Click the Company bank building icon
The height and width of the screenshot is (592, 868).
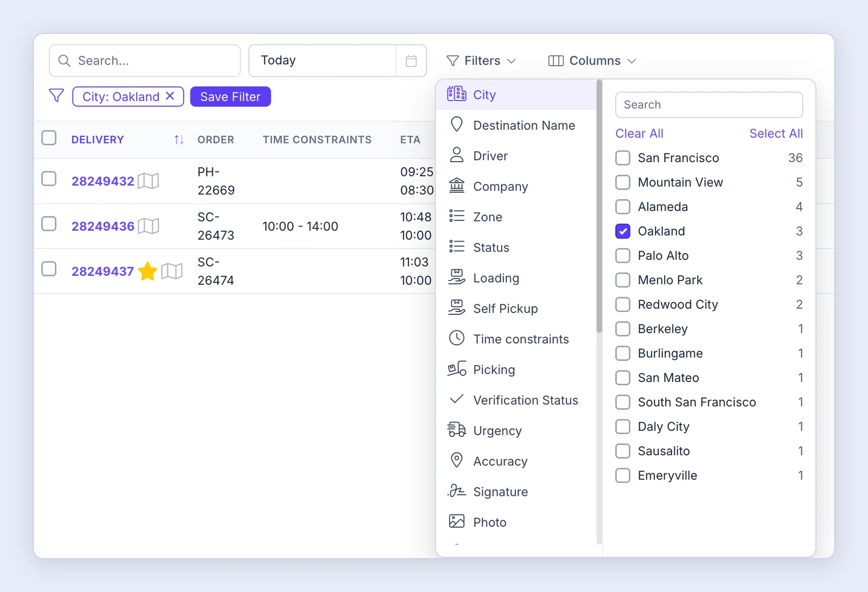click(x=457, y=186)
